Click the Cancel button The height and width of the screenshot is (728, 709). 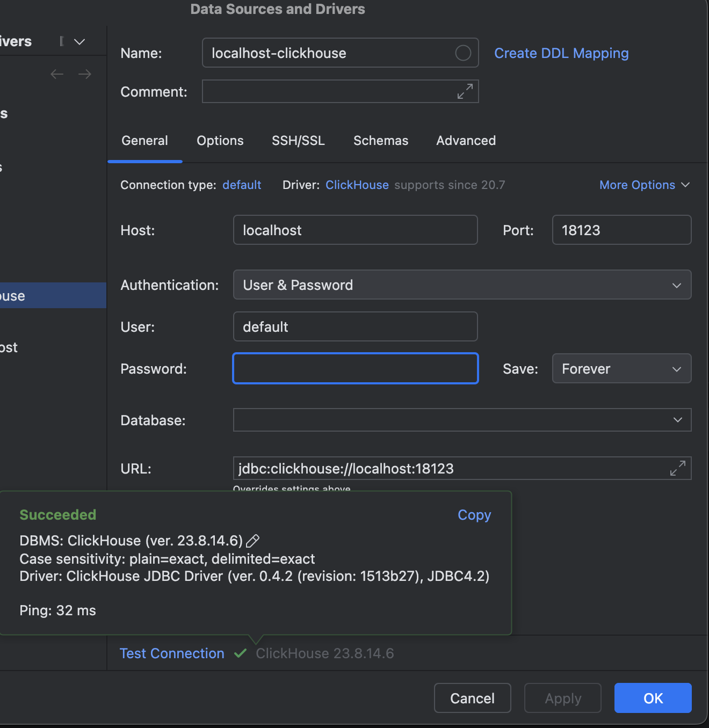click(472, 698)
